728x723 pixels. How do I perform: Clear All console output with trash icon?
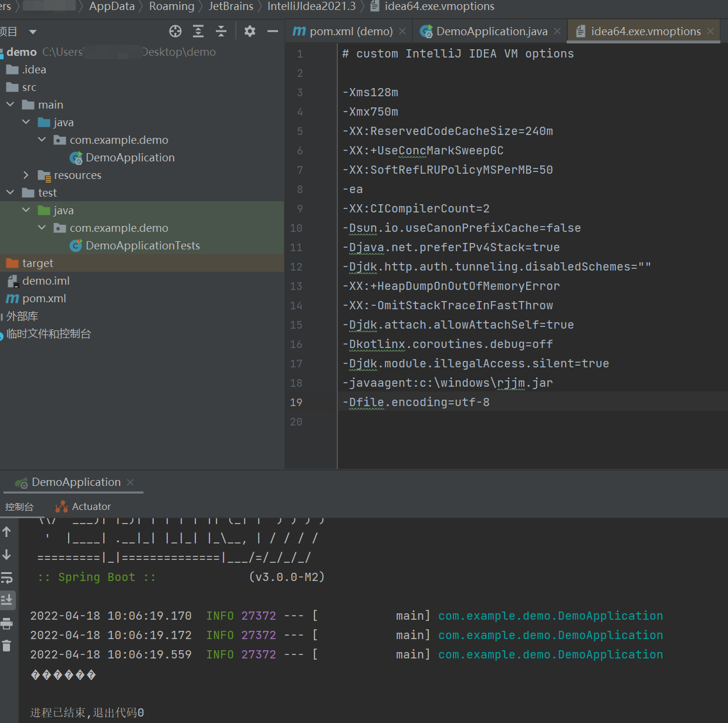pyautogui.click(x=8, y=646)
